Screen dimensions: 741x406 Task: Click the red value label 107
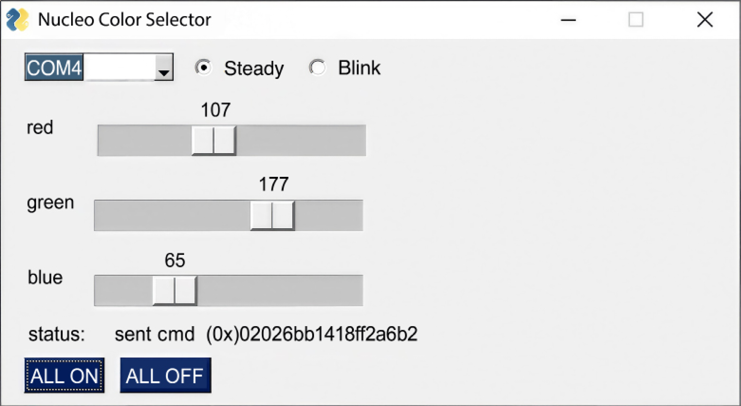pyautogui.click(x=215, y=110)
